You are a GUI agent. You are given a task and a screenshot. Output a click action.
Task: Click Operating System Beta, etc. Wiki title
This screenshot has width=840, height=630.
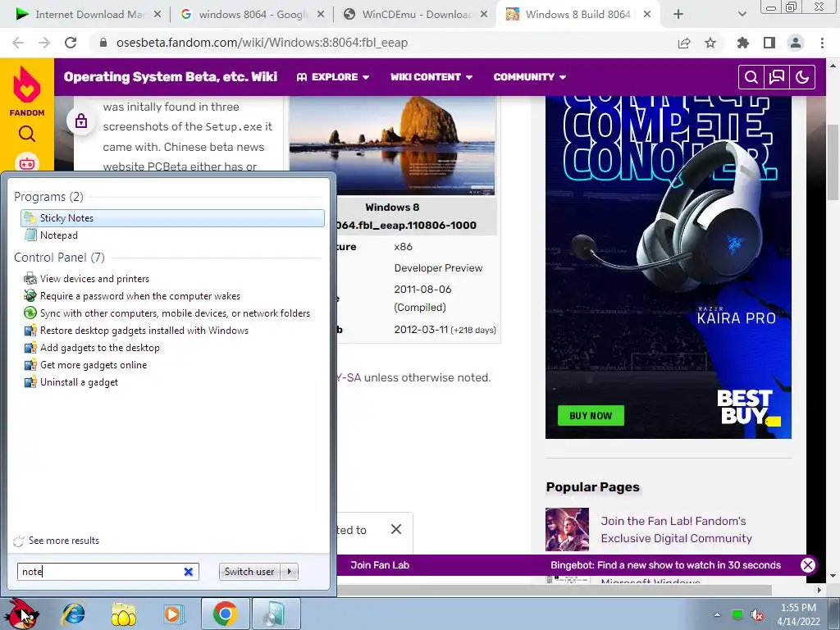(171, 76)
